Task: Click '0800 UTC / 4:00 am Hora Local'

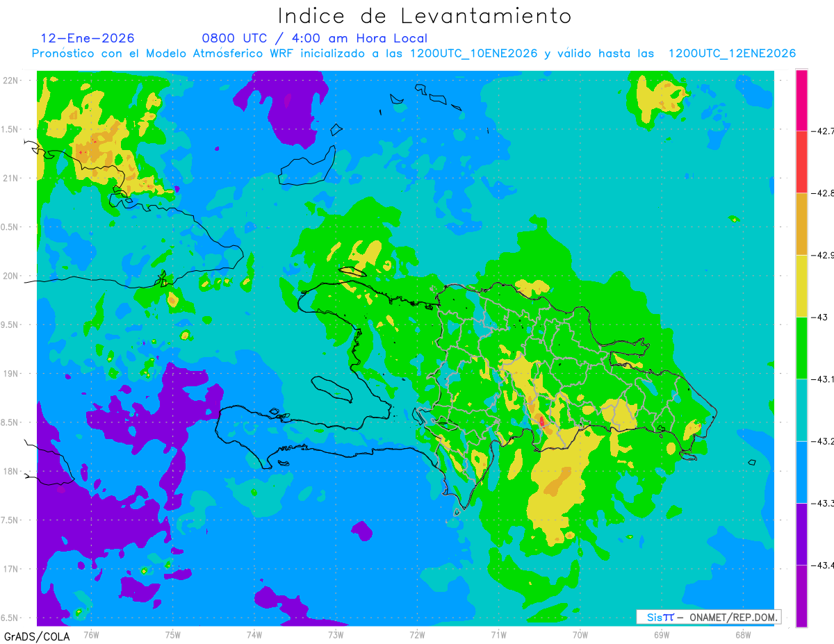Action: tap(315, 39)
